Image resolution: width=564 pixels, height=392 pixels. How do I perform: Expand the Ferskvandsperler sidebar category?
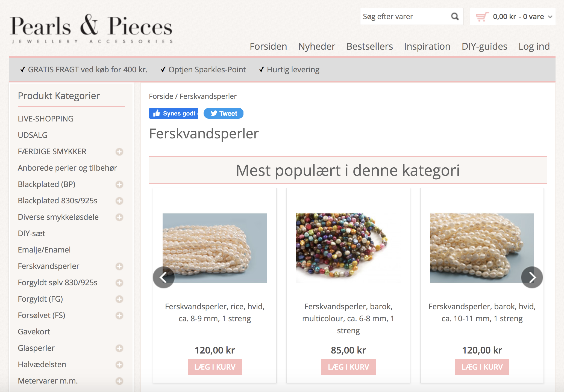(x=119, y=266)
